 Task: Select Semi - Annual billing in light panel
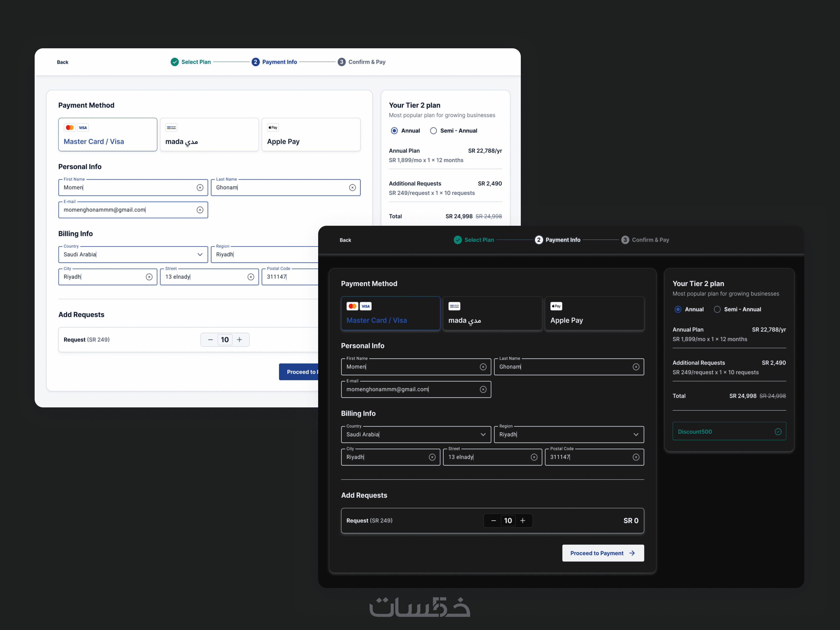pyautogui.click(x=433, y=131)
